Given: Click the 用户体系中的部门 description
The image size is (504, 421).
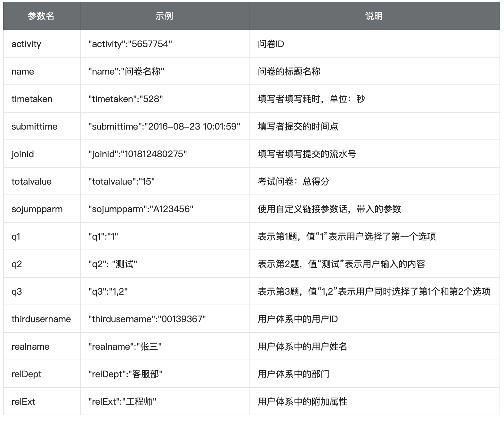Looking at the screenshot, I should coord(293,374).
